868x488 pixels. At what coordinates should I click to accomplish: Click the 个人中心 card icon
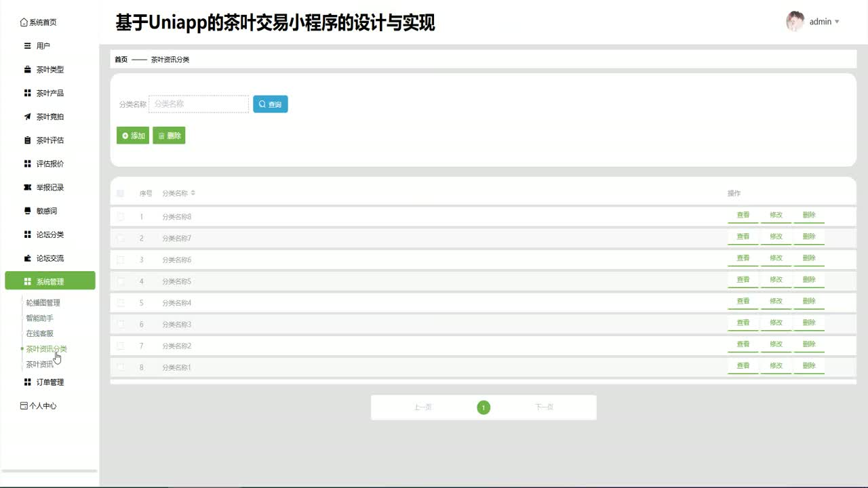tap(24, 406)
